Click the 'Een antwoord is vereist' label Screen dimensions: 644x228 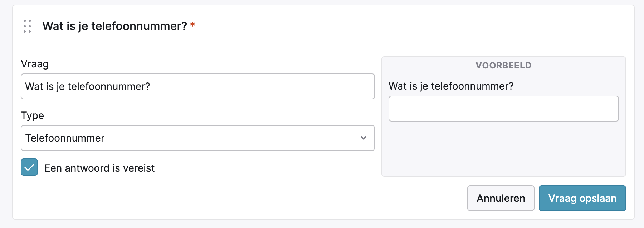99,168
